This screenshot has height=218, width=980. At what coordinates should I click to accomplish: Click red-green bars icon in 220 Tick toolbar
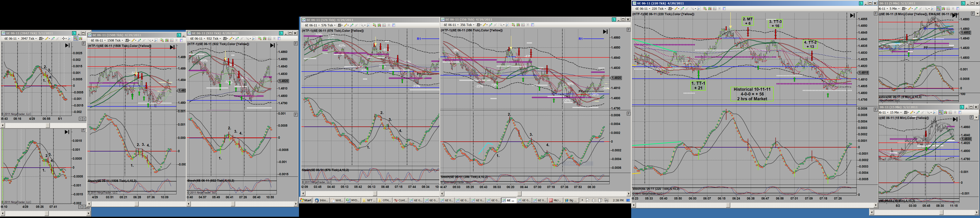[x=705, y=8]
